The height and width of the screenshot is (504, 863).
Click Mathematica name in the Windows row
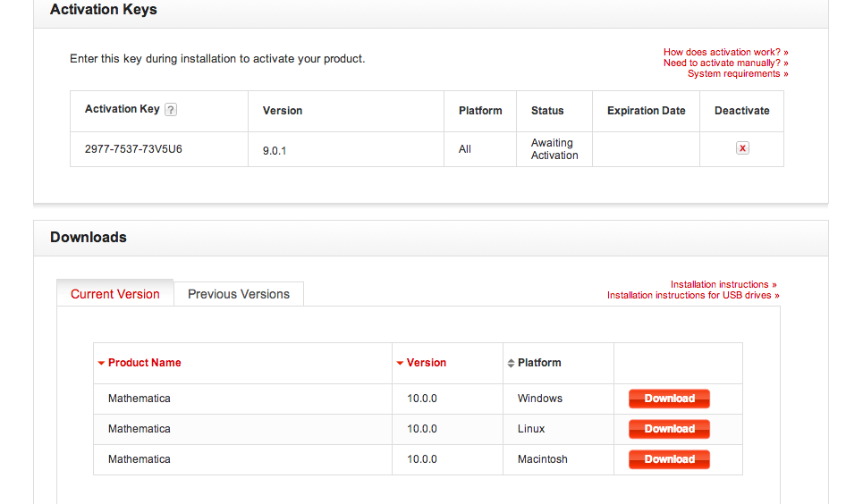click(x=140, y=399)
